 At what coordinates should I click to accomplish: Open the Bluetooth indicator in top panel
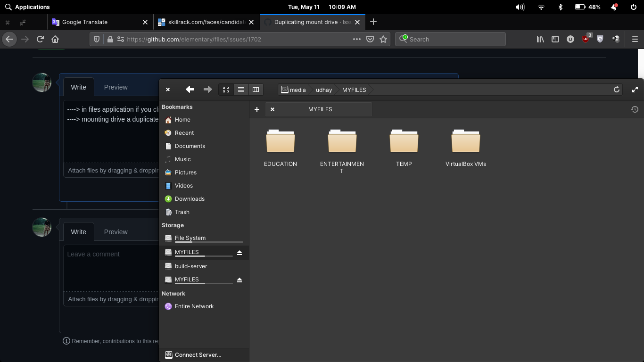pos(561,7)
